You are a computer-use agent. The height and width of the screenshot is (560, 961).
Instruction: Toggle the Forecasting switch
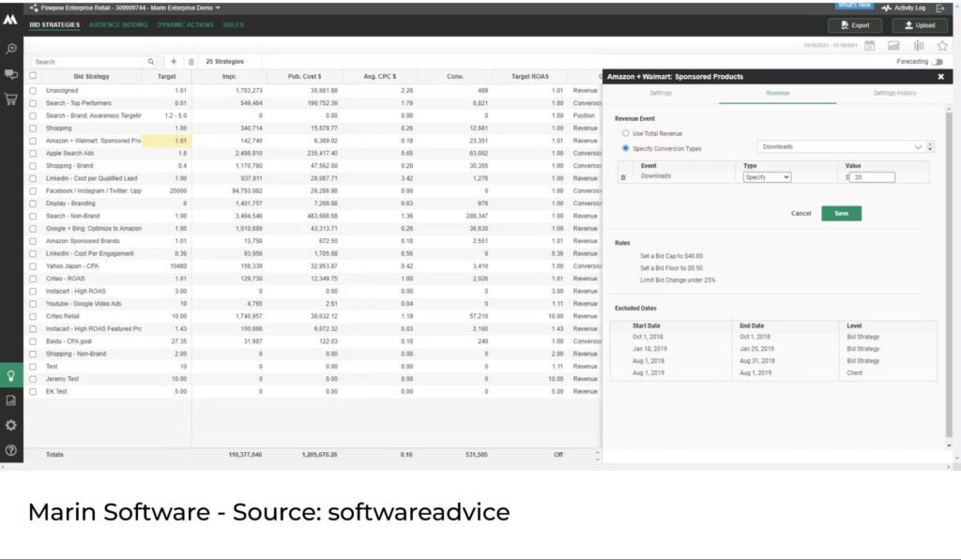point(938,61)
